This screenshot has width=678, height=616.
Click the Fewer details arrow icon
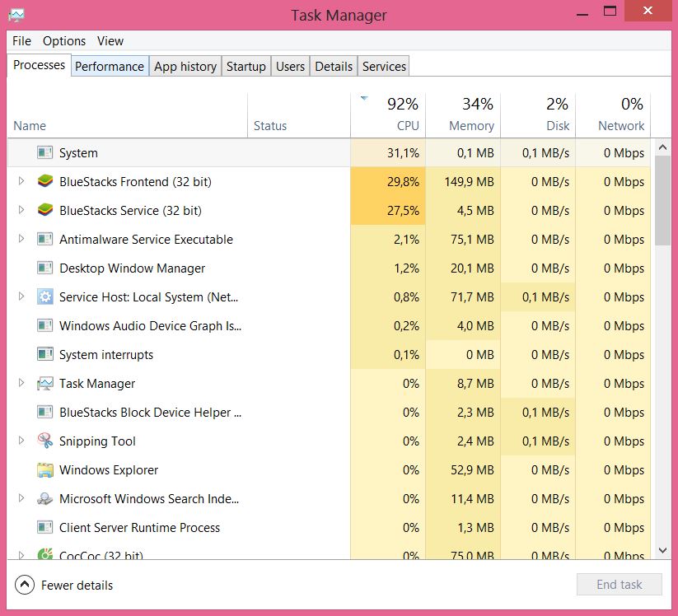[x=25, y=585]
